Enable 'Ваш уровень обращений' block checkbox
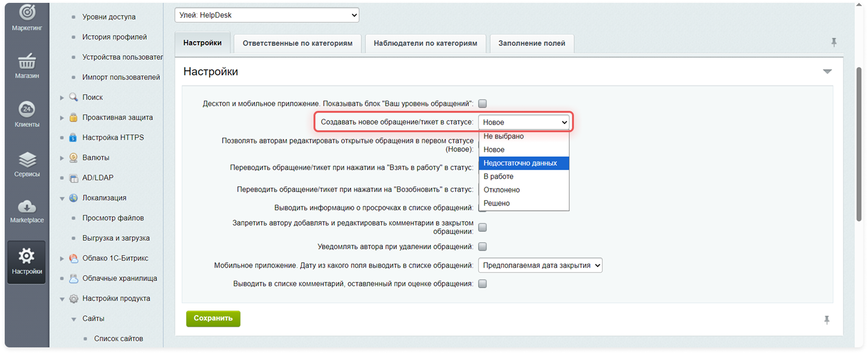 pyautogui.click(x=482, y=103)
